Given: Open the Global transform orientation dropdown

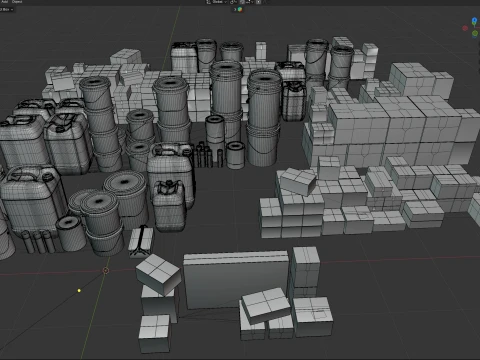Looking at the screenshot, I should (217, 2).
